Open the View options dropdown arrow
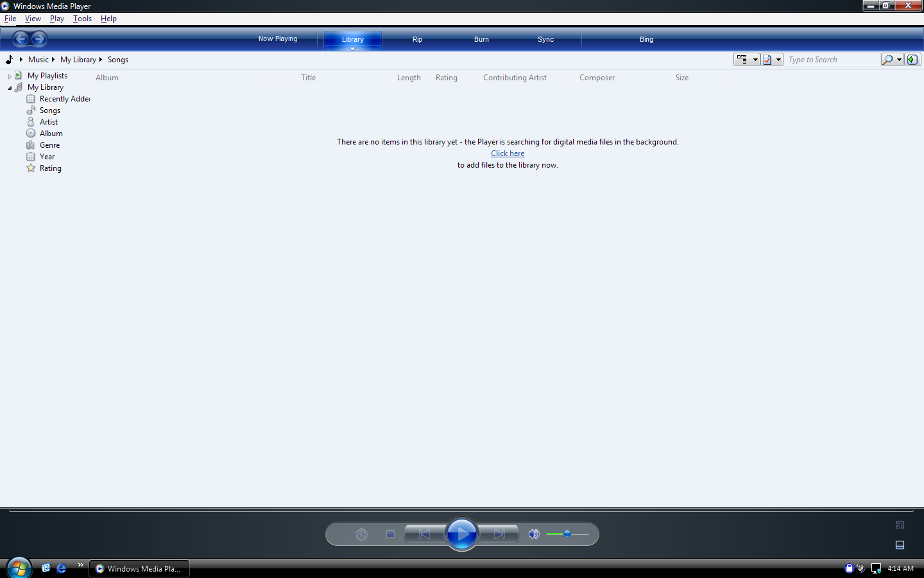The height and width of the screenshot is (578, 924). point(756,60)
